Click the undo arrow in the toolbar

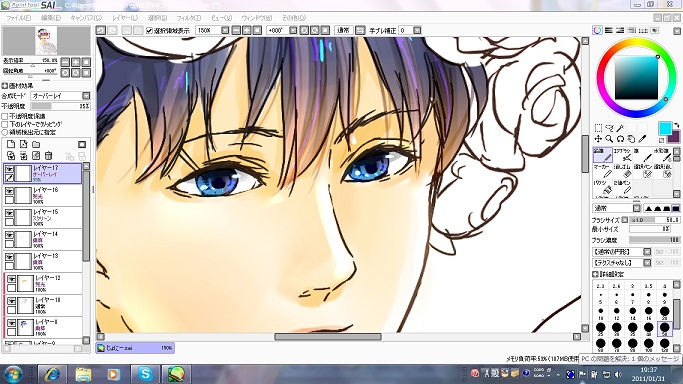pos(101,30)
